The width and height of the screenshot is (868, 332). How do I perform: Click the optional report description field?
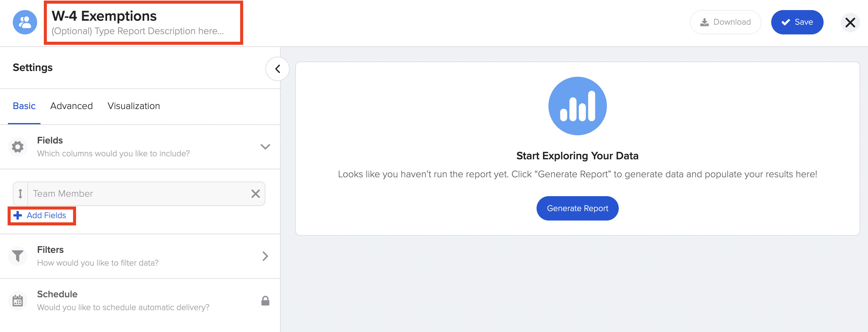pos(138,31)
